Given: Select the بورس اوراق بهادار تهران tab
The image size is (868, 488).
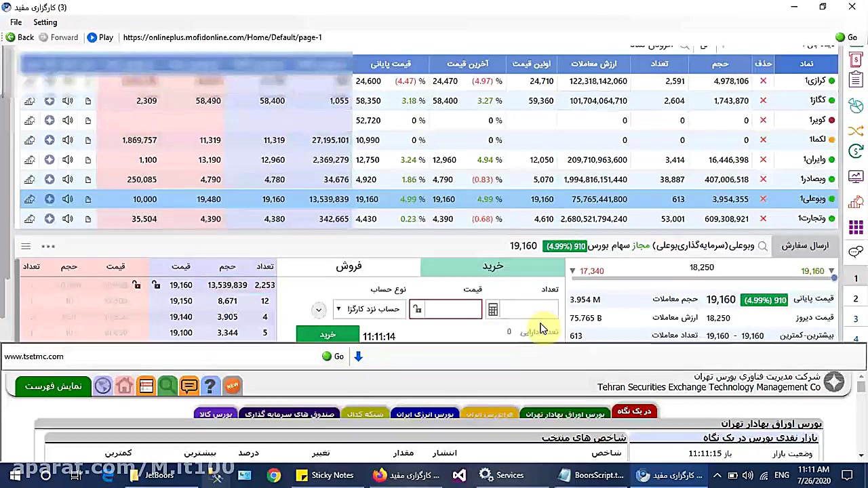Looking at the screenshot, I should [x=564, y=413].
